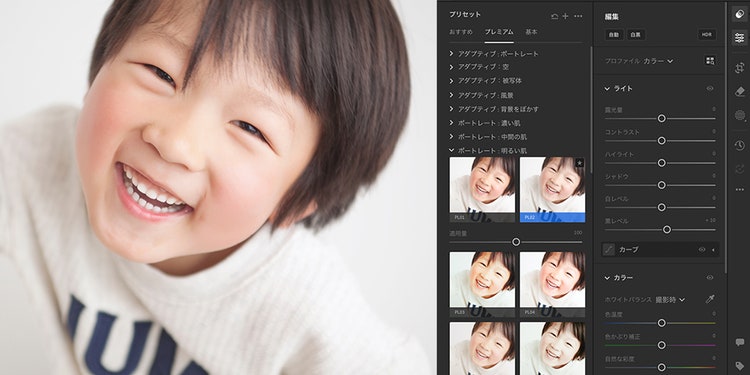Toggle visibility eye for カラー section
The width and height of the screenshot is (750, 375).
[710, 277]
